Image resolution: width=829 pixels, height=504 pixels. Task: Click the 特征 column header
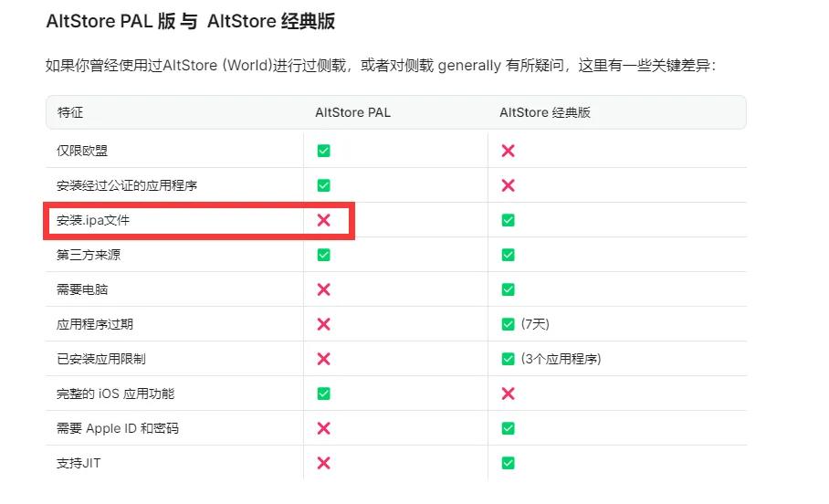pyautogui.click(x=70, y=112)
